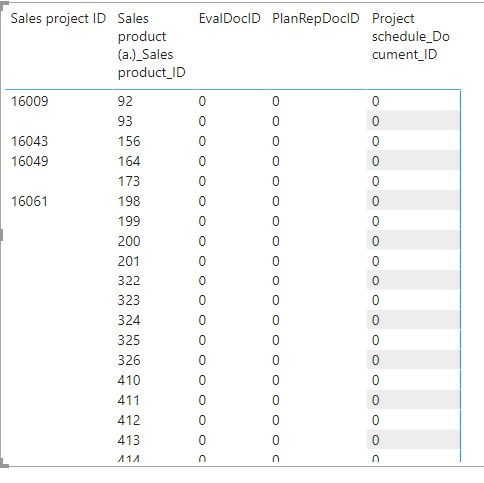Viewport: 484px width, 483px height.
Task: Click Project schedule value in row 413
Action: pyautogui.click(x=376, y=440)
